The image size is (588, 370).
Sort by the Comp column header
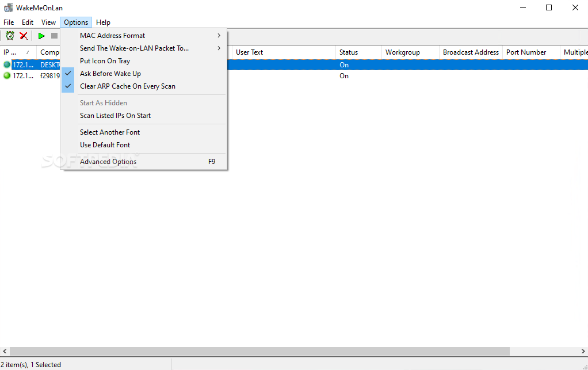point(48,52)
